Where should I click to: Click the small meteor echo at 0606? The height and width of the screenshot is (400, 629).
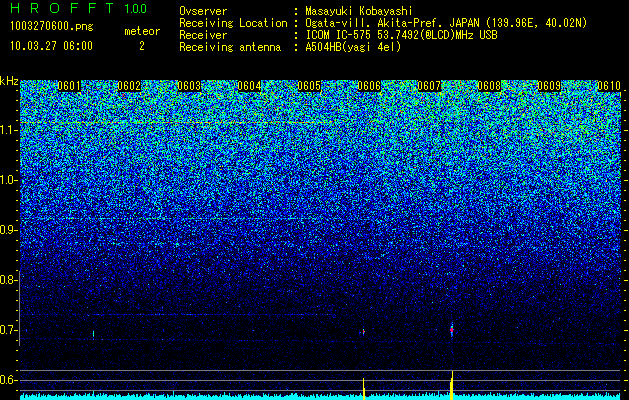click(363, 332)
